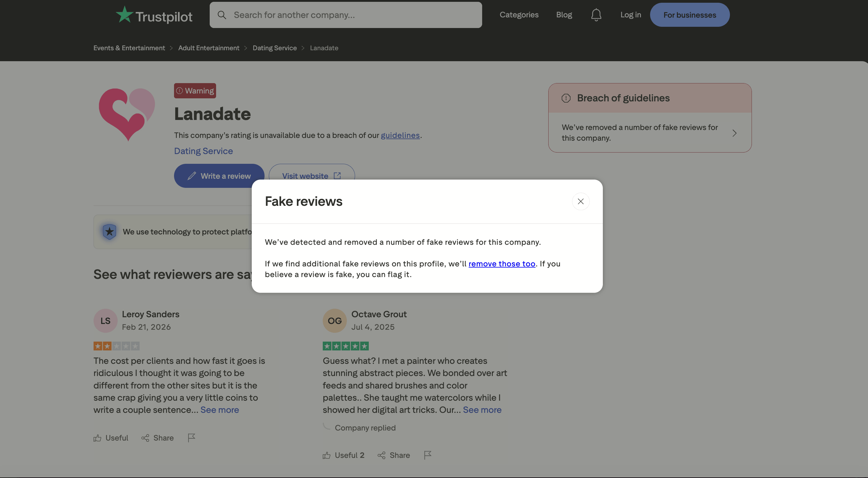Open the Categories menu
Screen dimensions: 868x478
click(519, 15)
